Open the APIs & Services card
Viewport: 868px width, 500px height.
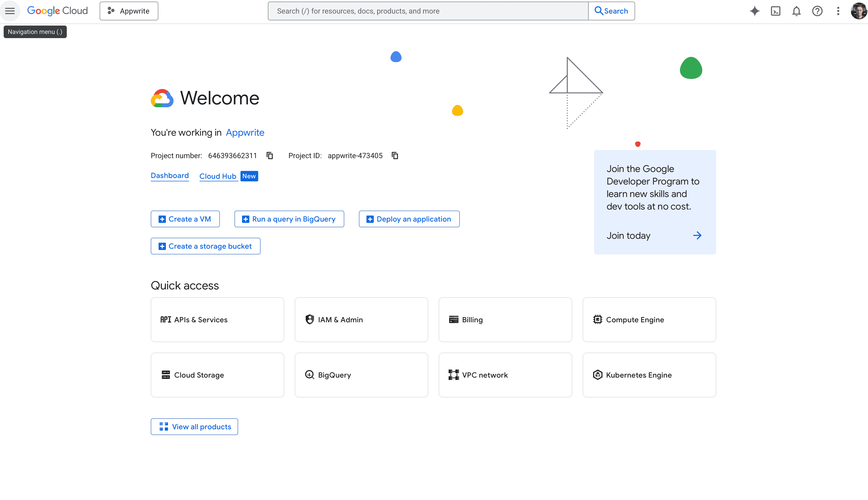point(217,320)
